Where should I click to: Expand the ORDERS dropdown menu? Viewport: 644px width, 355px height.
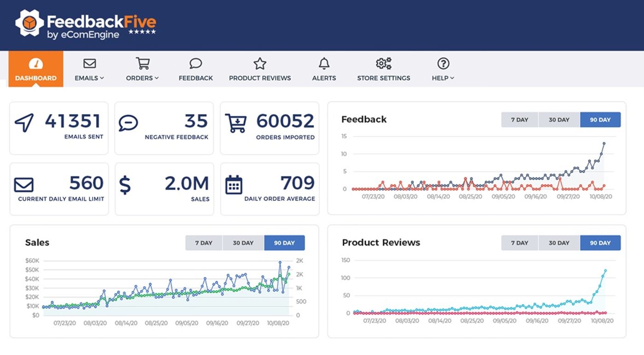tap(143, 78)
